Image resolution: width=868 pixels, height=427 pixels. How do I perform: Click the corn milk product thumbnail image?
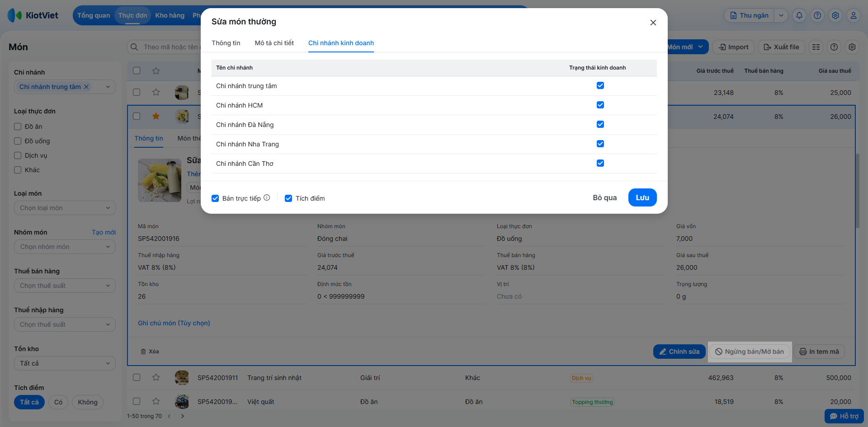click(159, 180)
